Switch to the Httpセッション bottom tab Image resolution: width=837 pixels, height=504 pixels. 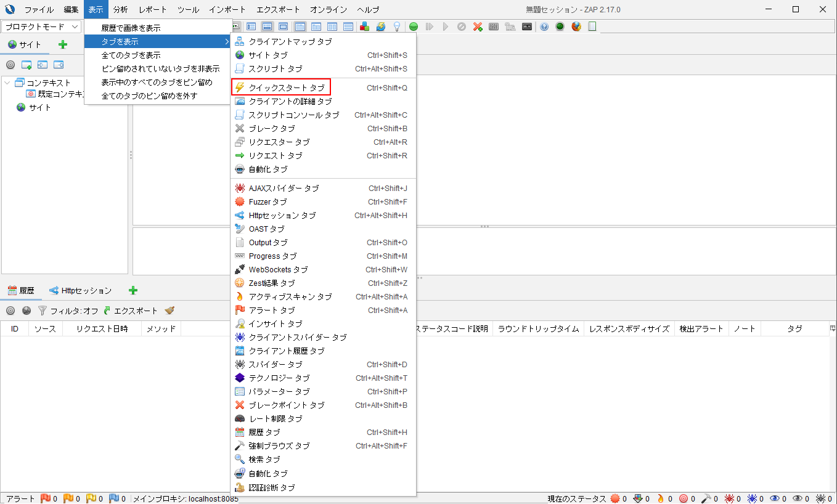(81, 290)
